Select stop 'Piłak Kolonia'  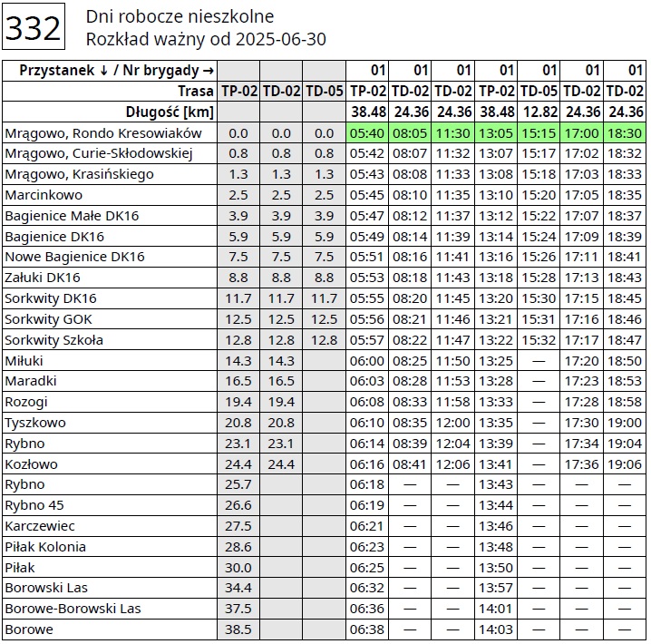pos(45,547)
